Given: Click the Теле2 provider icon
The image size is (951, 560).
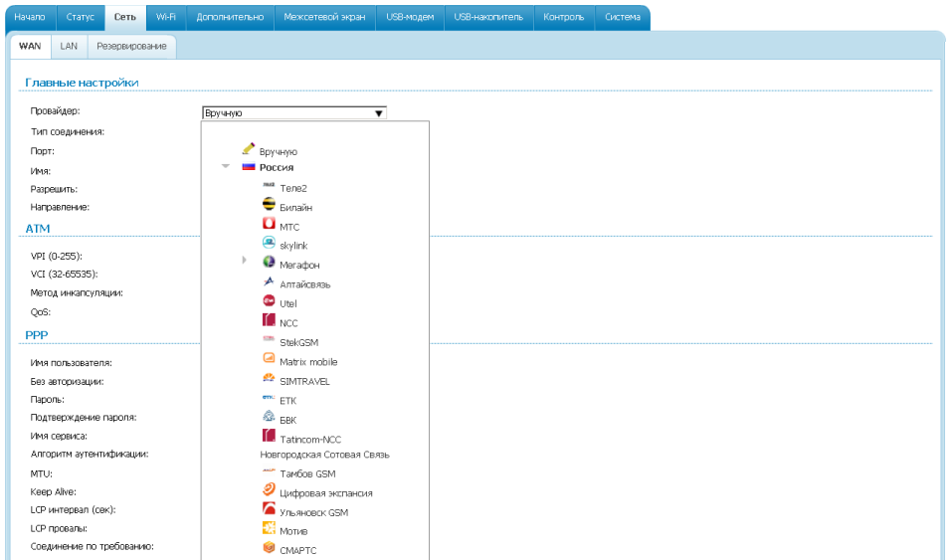Looking at the screenshot, I should pyautogui.click(x=269, y=185).
